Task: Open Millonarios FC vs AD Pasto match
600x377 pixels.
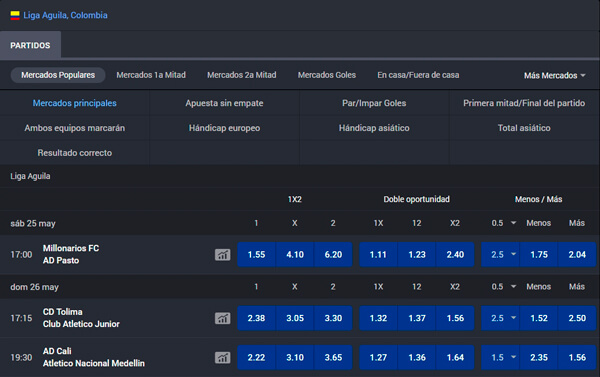Action: point(71,255)
